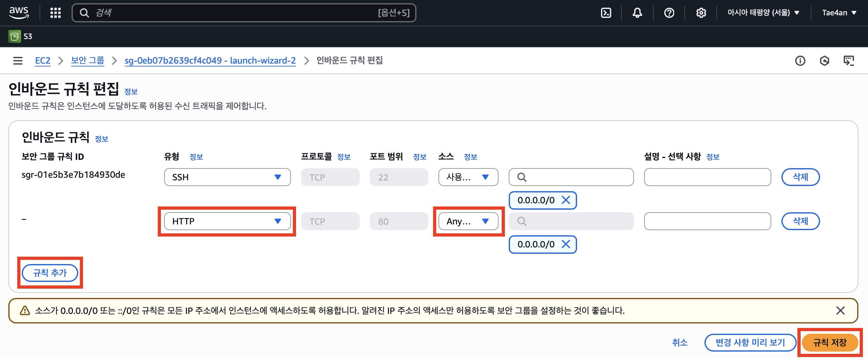Click the 정보 link next to 인바운드 규칙 heading

coord(102,139)
